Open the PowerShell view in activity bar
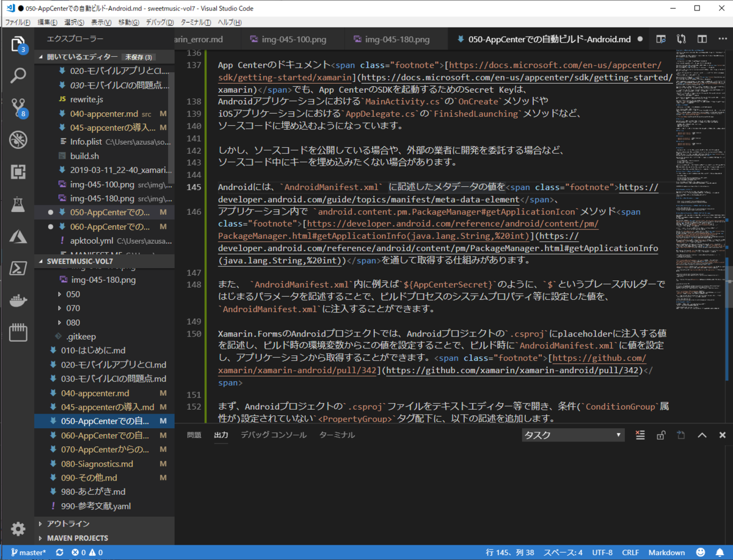Image resolution: width=733 pixels, height=560 pixels. tap(18, 267)
